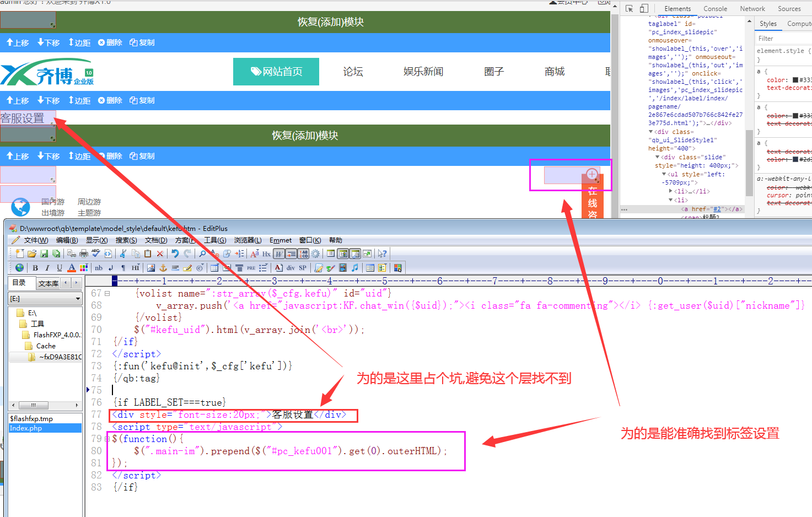Switch to the Console tab in DevTools
The height and width of the screenshot is (517, 812).
(715, 9)
